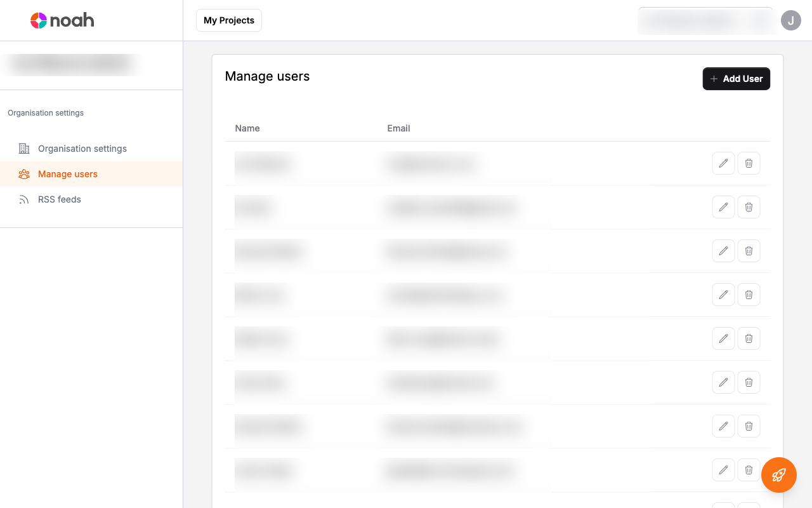
Task: Delete the second user using the trash icon
Action: tap(749, 207)
